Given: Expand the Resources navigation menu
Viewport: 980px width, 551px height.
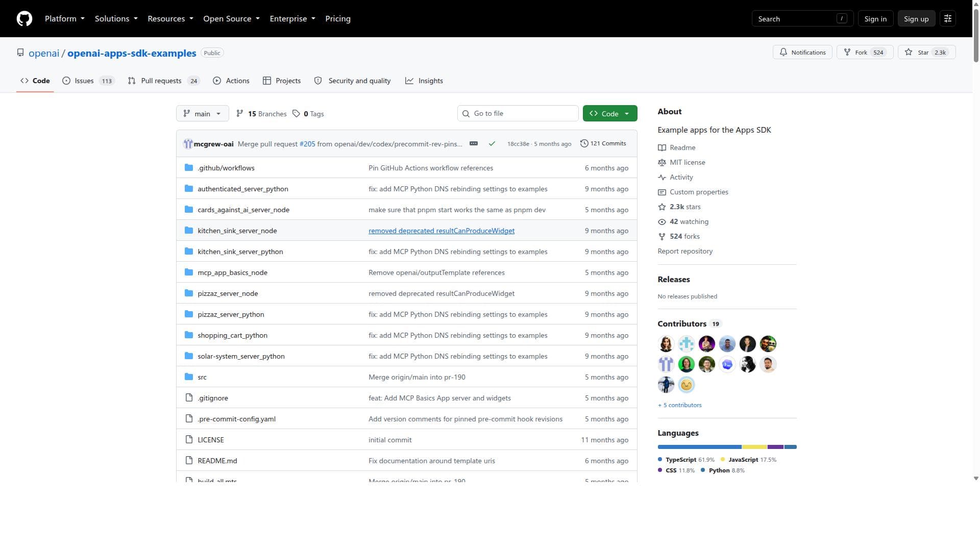Looking at the screenshot, I should (170, 19).
